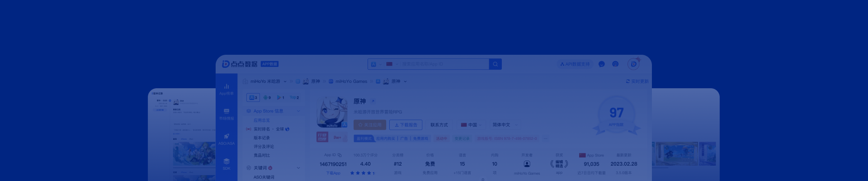This screenshot has width=868, height=181.
Task: Click the search magnifier button
Action: (x=495, y=64)
